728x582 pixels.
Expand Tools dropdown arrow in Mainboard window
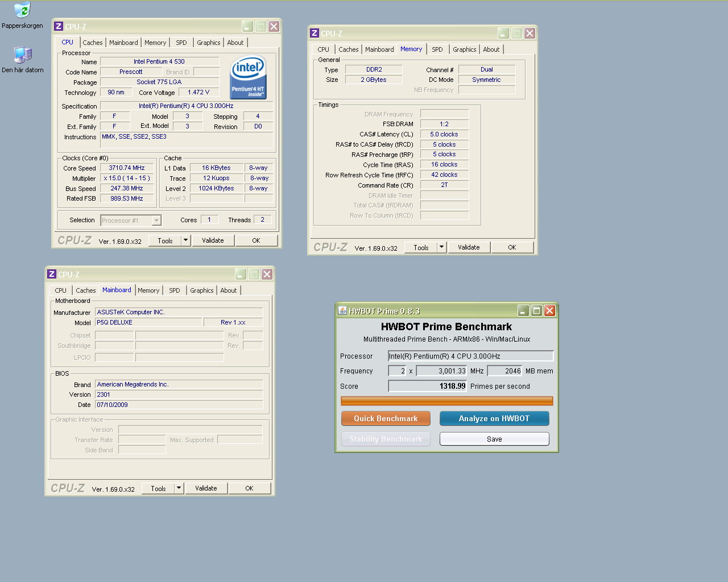pyautogui.click(x=178, y=488)
